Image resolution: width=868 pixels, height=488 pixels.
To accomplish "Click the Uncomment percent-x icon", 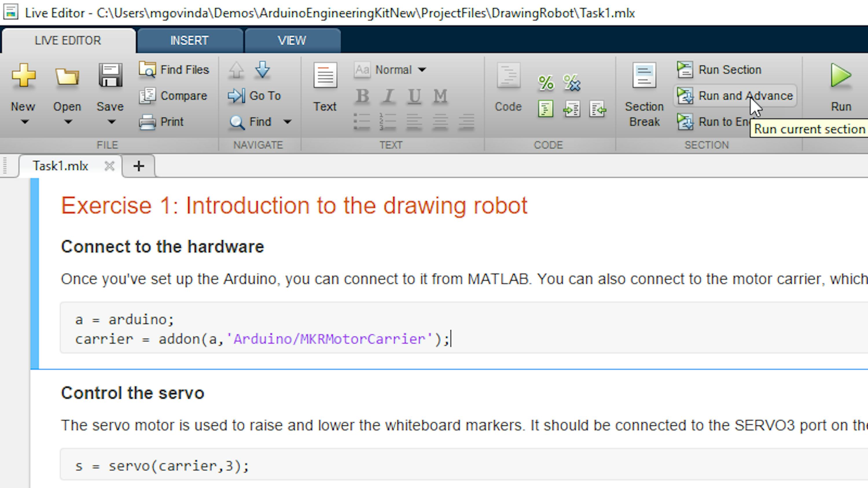I will (x=572, y=82).
